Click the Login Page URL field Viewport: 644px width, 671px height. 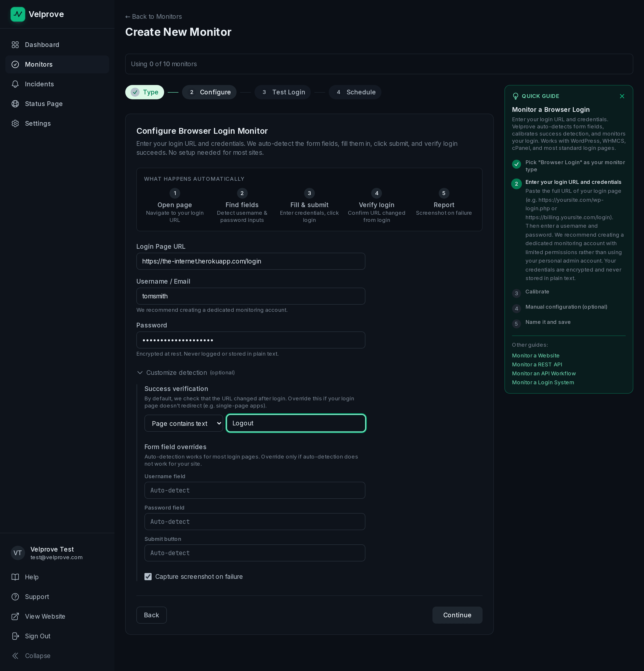coord(251,261)
